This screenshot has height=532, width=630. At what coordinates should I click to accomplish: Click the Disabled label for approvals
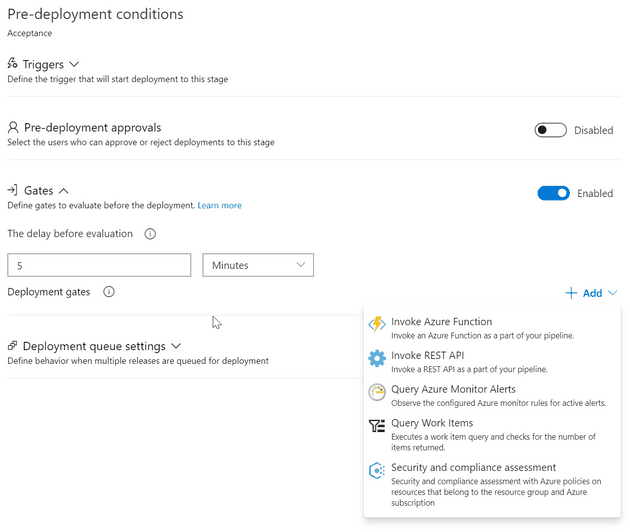point(593,130)
